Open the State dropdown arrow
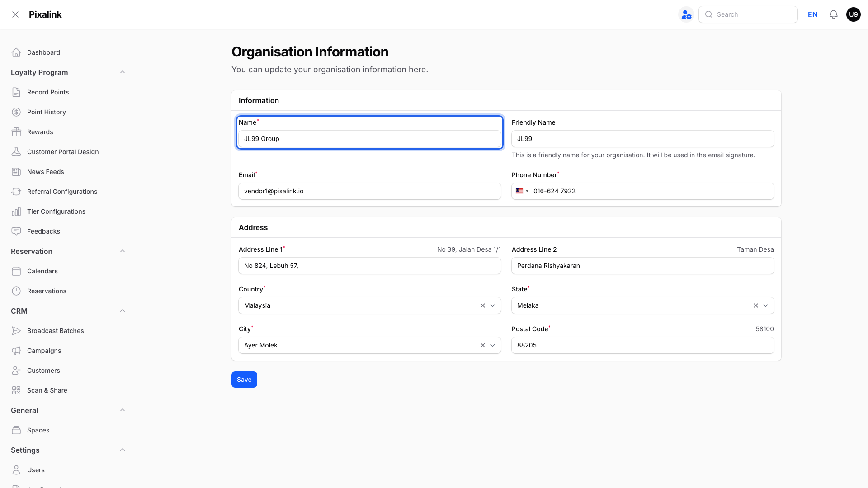Screen dimensions: 868x488 766,305
